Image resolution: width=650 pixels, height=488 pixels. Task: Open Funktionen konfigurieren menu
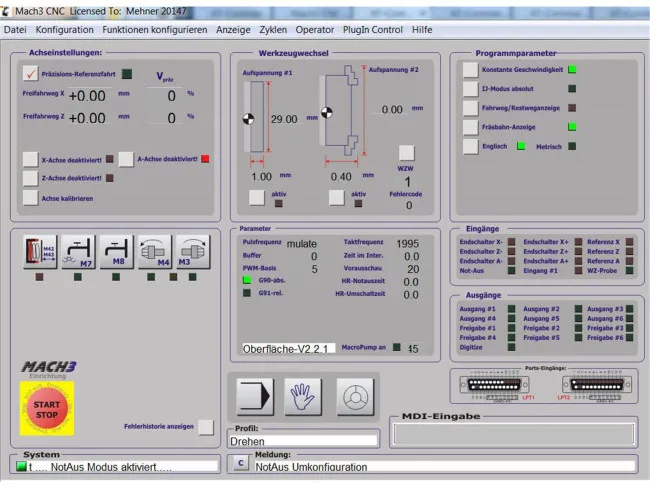tap(155, 30)
